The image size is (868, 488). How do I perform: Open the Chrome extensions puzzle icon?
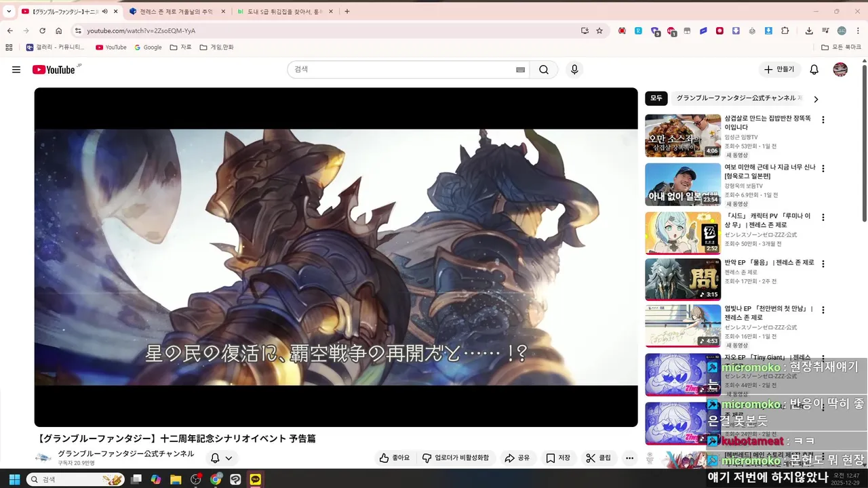tap(785, 30)
